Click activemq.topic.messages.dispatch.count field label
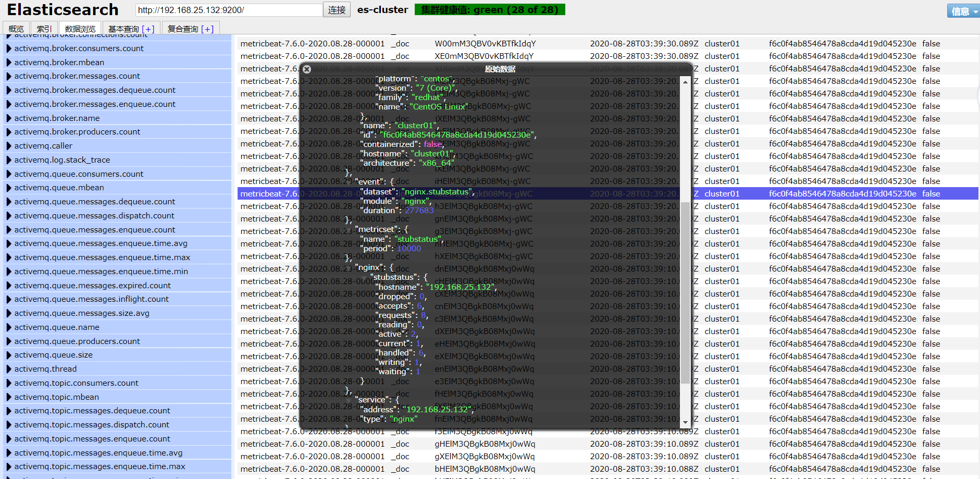The image size is (980, 479). click(92, 425)
